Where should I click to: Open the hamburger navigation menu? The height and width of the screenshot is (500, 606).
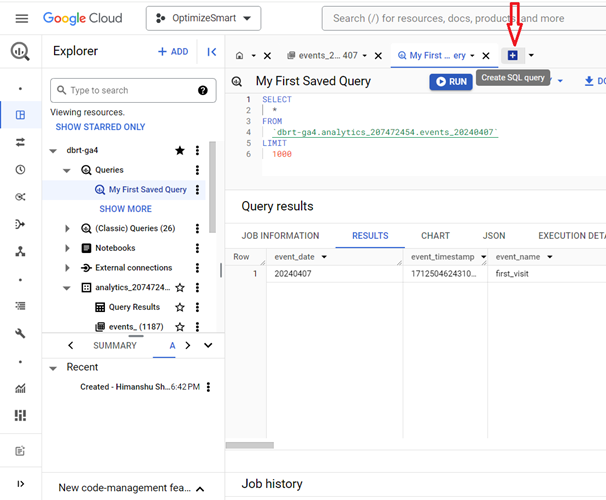click(x=22, y=18)
